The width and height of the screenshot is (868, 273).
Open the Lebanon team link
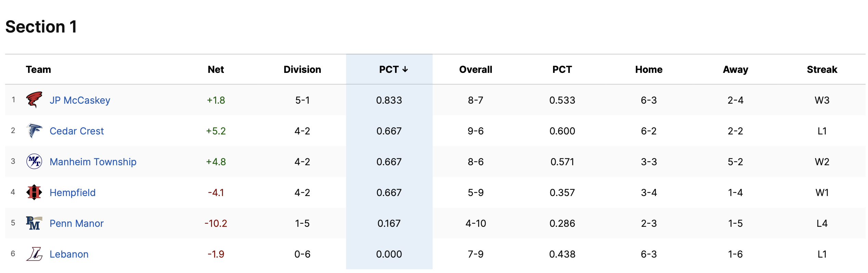click(x=69, y=254)
